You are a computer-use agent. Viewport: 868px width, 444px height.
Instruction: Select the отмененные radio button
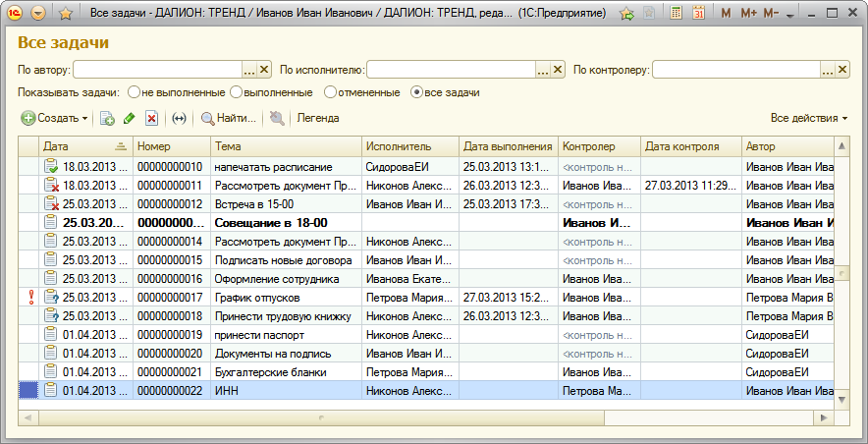(x=331, y=92)
